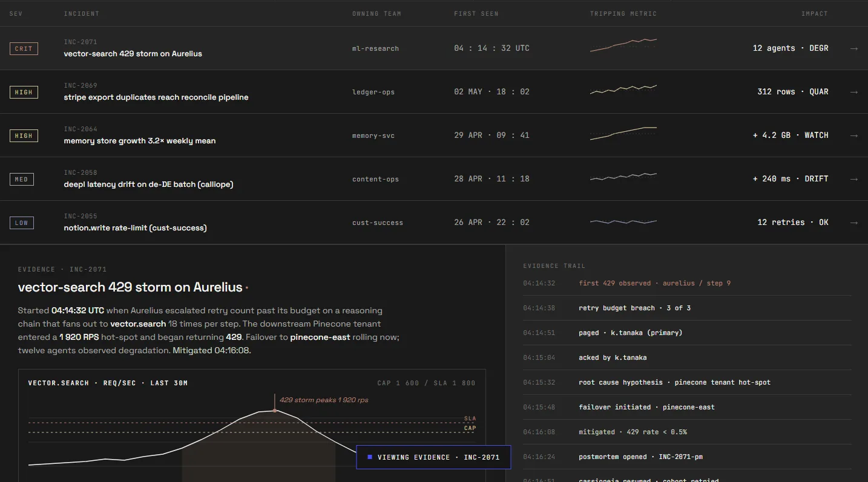The image size is (868, 482).
Task: Open incident deepl latency drift on de-DE batch
Action: pyautogui.click(x=148, y=184)
